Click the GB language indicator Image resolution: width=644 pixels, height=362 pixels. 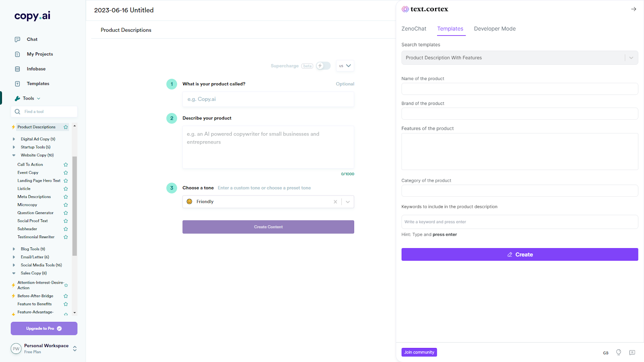pyautogui.click(x=606, y=353)
